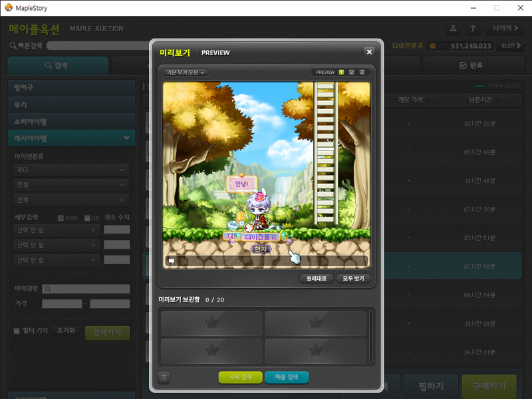The height and width of the screenshot is (399, 532).
Task: Click the SLOT arrow button
Action: click(x=511, y=46)
